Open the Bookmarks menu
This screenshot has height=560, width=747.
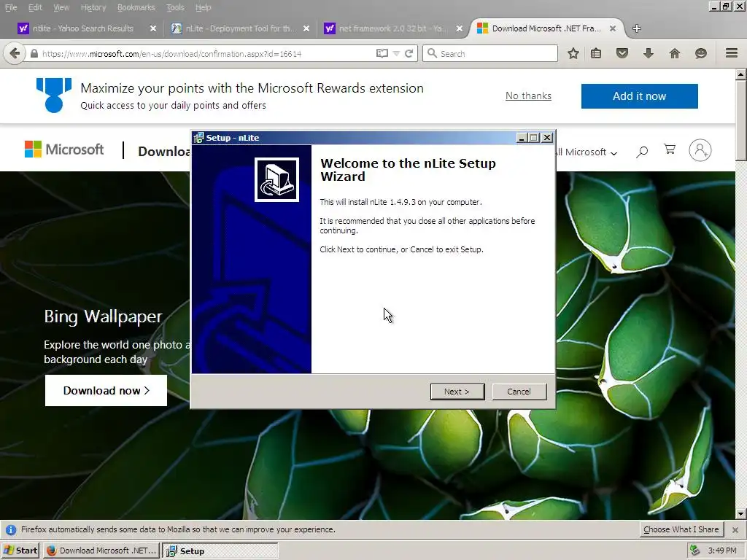[x=136, y=7]
